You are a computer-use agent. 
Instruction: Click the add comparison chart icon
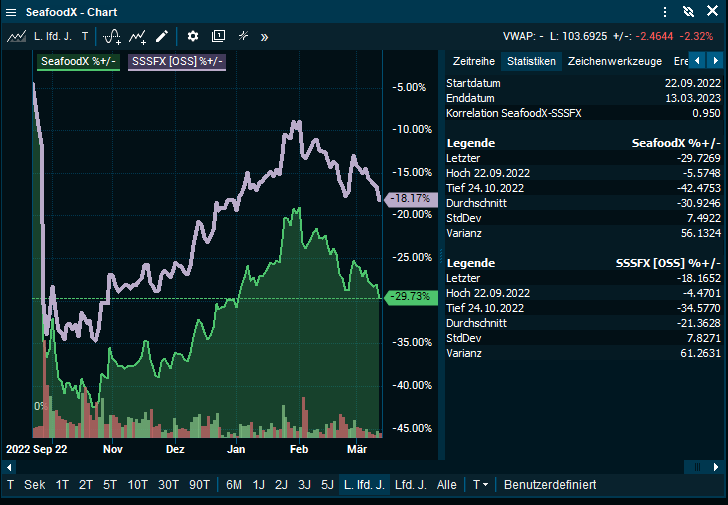tap(138, 36)
